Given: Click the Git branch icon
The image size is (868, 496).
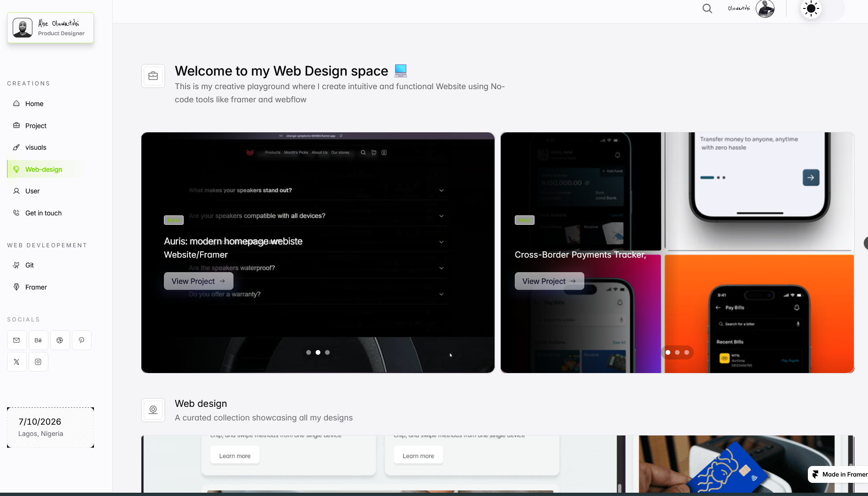Looking at the screenshot, I should (x=16, y=265).
